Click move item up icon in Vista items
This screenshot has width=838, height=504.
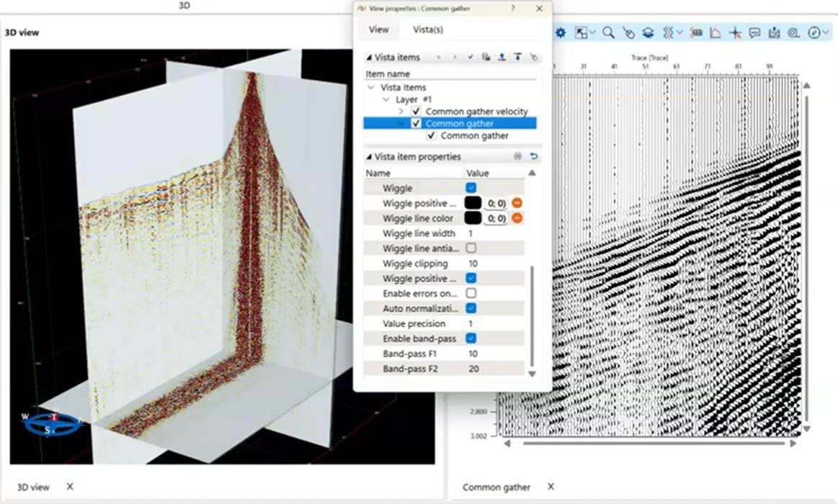point(502,57)
